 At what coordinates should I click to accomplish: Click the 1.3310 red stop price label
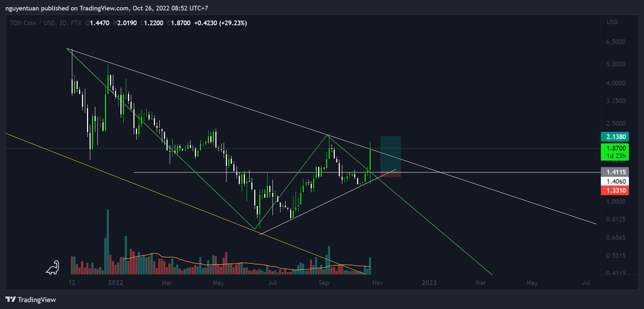point(615,191)
